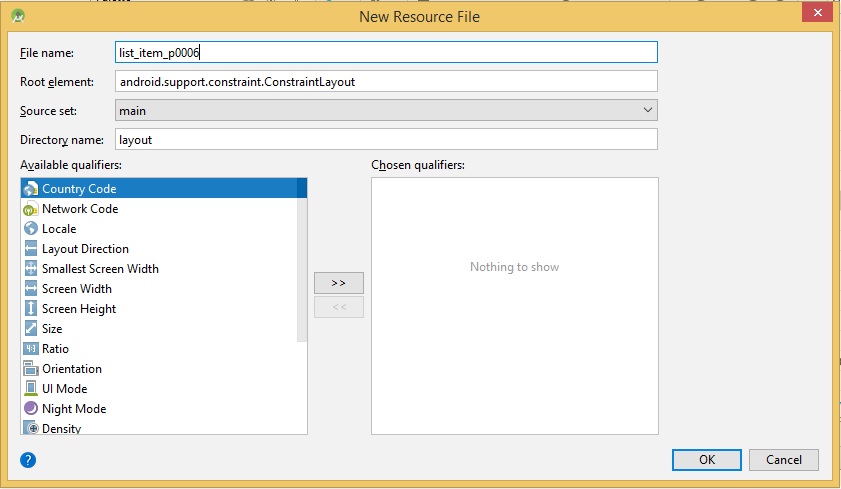The height and width of the screenshot is (489, 841).
Task: Select UI Mode qualifier from list
Action: click(x=64, y=389)
